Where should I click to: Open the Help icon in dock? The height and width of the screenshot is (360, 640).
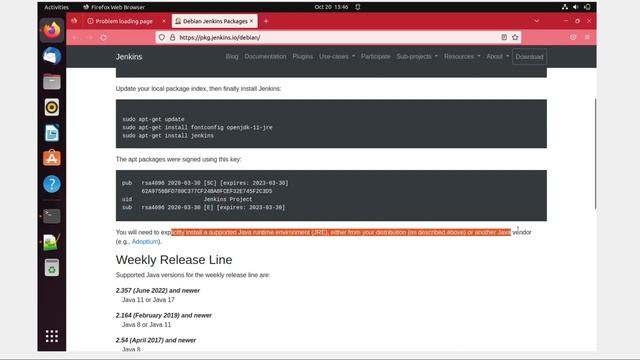tap(52, 184)
